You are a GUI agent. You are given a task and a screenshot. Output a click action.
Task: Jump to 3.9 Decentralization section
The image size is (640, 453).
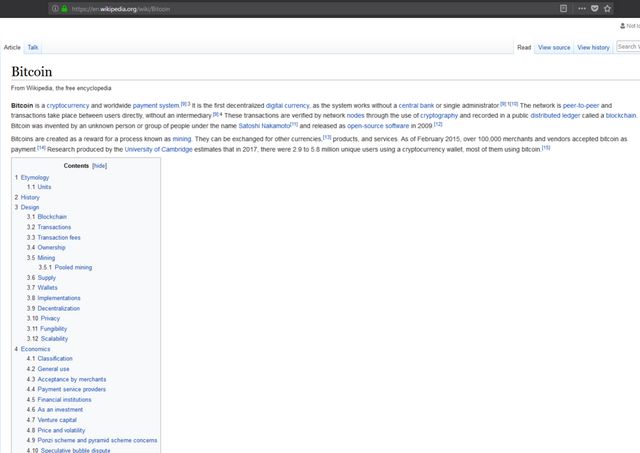[53, 309]
